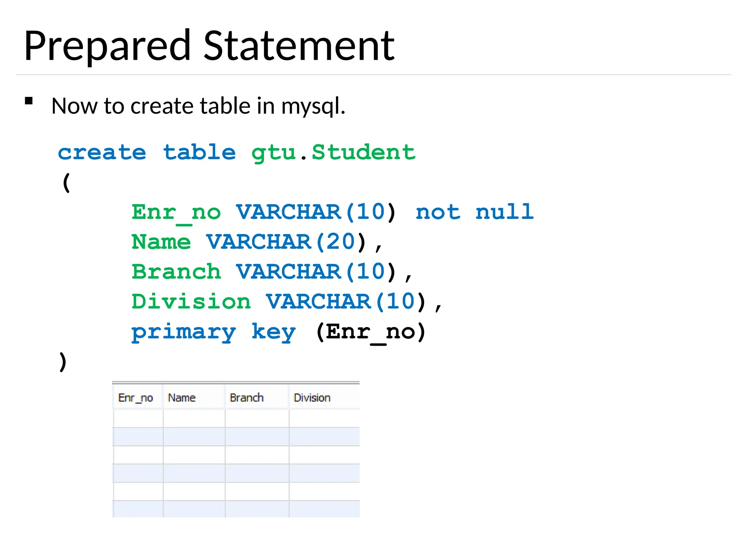
Task: Click the "Branch VARCHAR(10)" code line
Action: pos(271,272)
